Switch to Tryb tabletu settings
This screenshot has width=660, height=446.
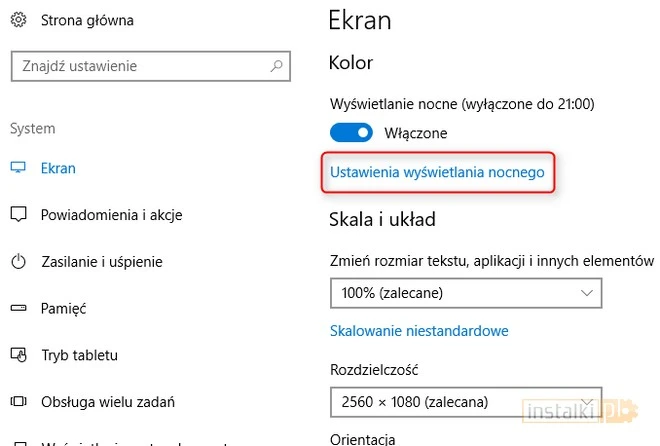point(80,355)
